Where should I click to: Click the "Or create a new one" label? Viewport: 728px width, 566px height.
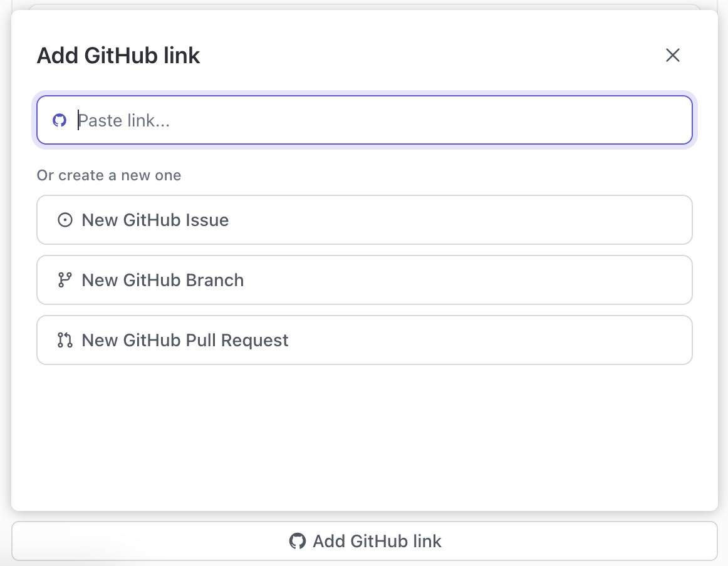(109, 175)
